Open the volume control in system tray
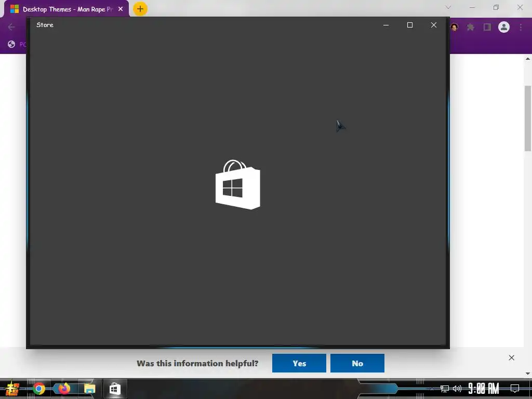The height and width of the screenshot is (399, 532). click(x=457, y=389)
